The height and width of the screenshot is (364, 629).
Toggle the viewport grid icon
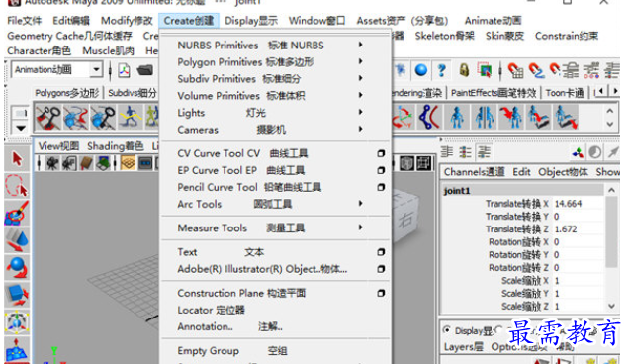point(128,163)
